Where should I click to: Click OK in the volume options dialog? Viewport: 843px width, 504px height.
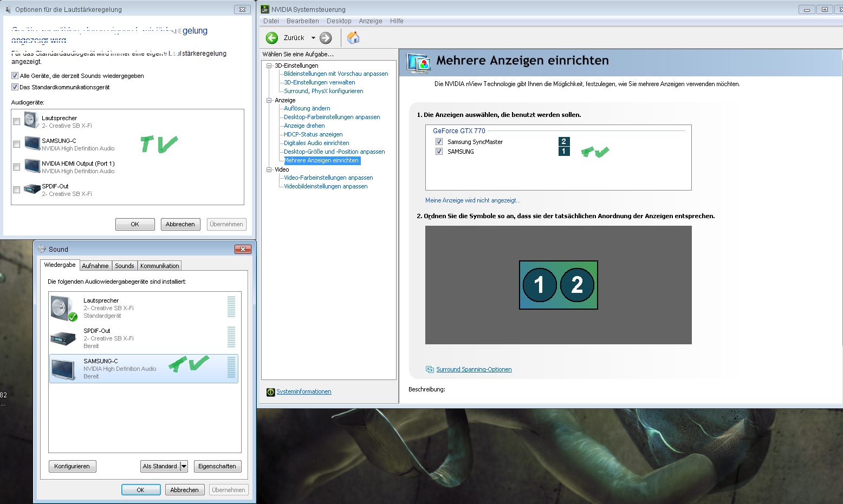pos(135,224)
